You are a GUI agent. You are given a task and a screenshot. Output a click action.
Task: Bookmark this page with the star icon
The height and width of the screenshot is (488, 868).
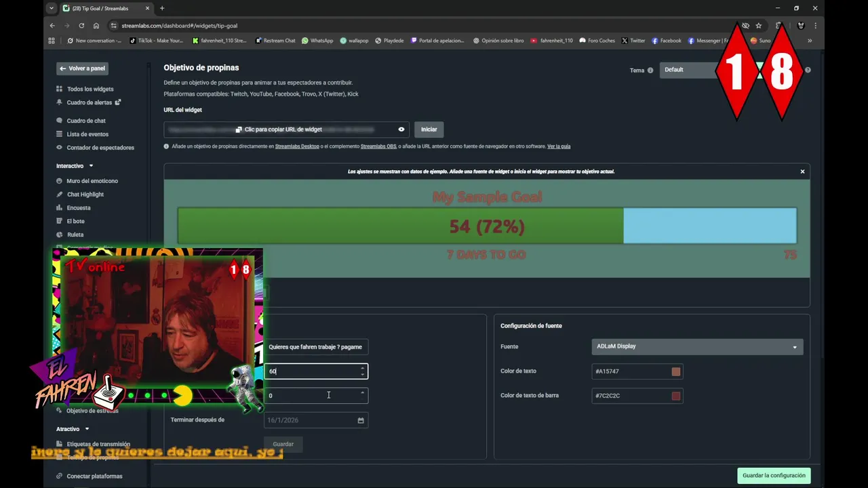[759, 26]
